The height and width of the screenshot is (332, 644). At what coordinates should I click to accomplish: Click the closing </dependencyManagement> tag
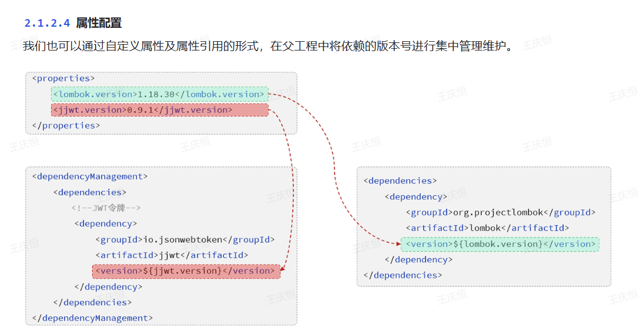pyautogui.click(x=92, y=318)
